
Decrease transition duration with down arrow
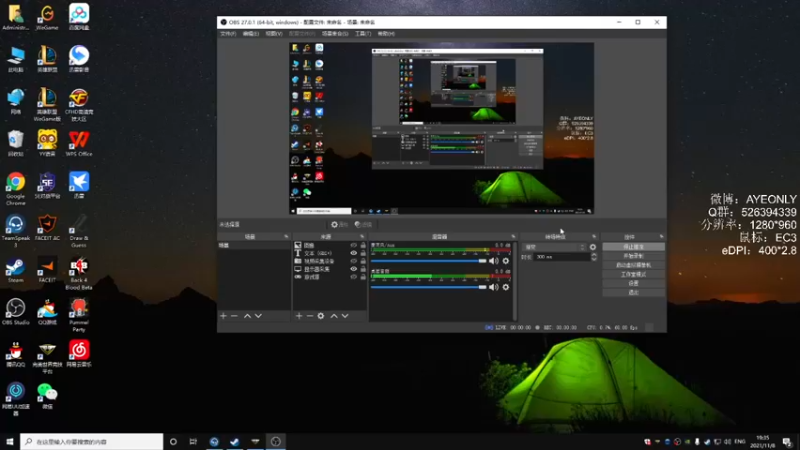[x=593, y=259]
